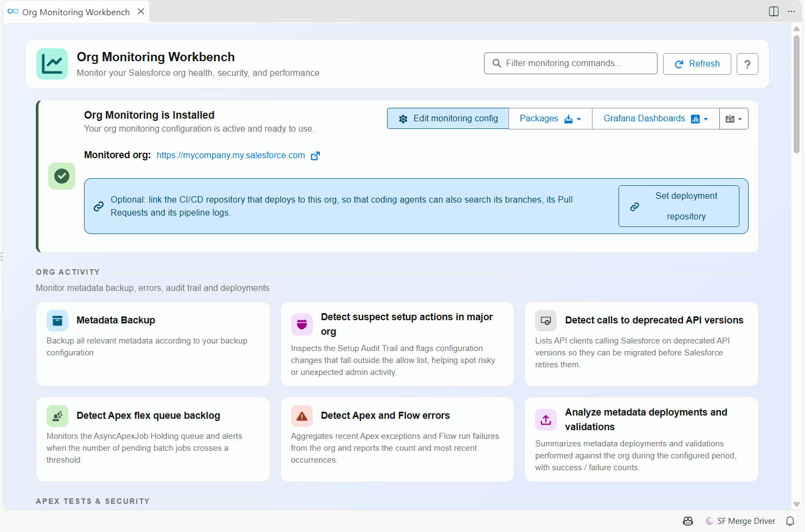Click the vertical scrollbar thumb

[x=796, y=94]
